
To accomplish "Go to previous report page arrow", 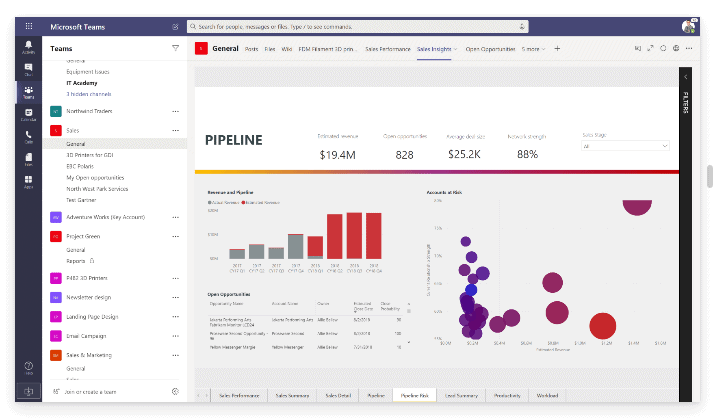I will [198, 395].
